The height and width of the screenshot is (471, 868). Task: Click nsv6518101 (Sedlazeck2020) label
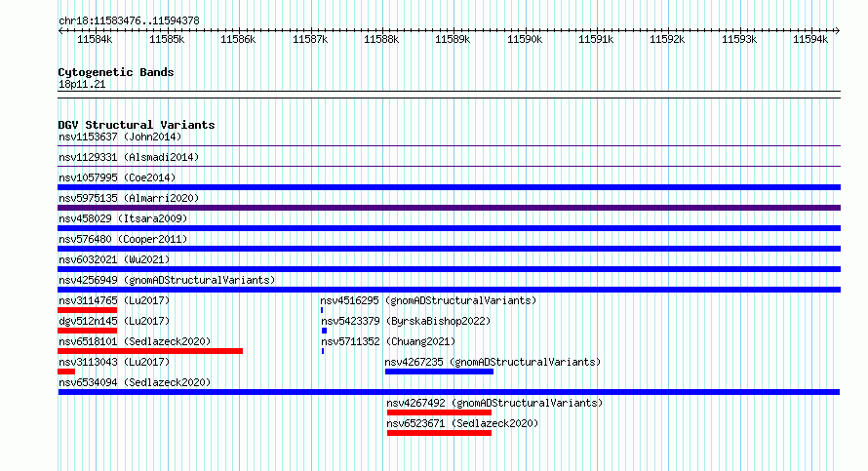pos(135,341)
